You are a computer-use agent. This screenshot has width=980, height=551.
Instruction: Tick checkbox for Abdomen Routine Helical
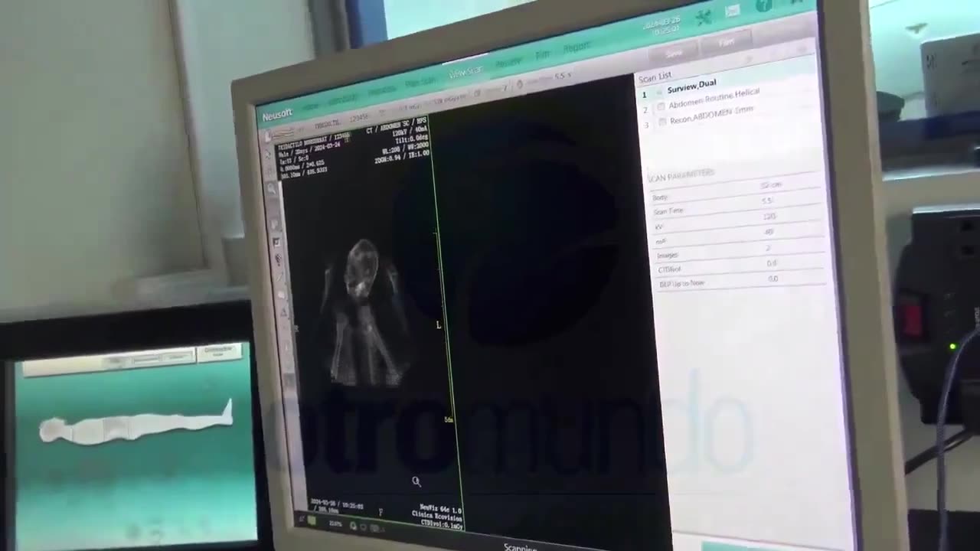[661, 106]
